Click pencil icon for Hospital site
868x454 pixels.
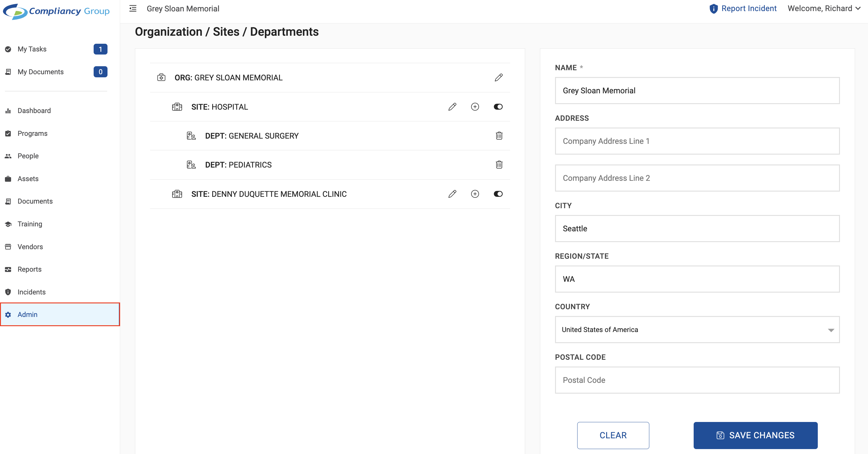452,107
